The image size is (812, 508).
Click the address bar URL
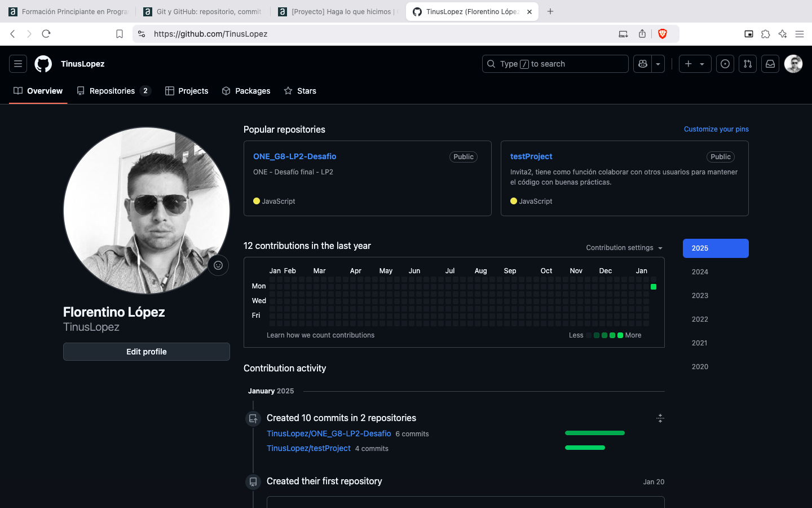(x=210, y=34)
